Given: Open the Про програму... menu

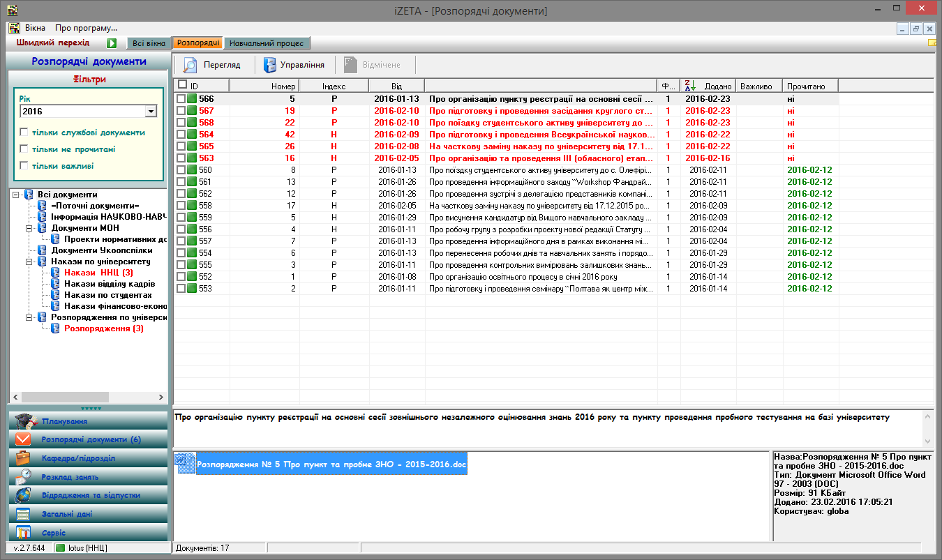Looking at the screenshot, I should coord(87,28).
